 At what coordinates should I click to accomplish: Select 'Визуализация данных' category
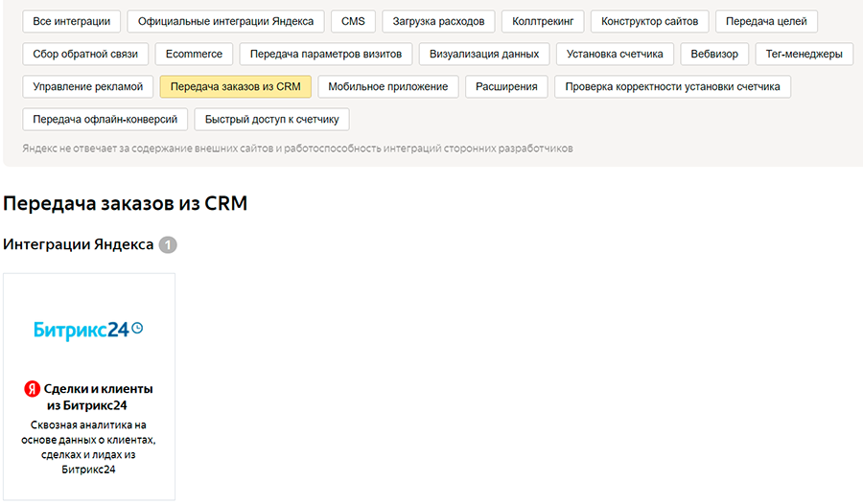click(x=484, y=54)
